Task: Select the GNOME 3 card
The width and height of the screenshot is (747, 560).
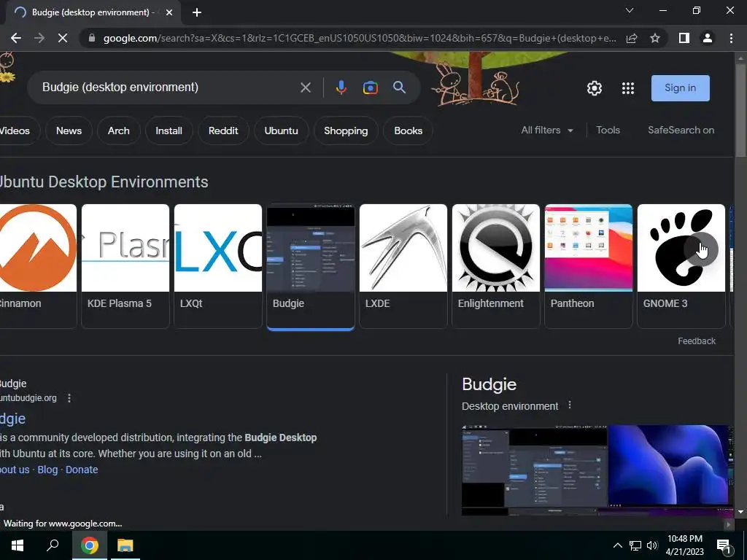Action: pos(681,266)
